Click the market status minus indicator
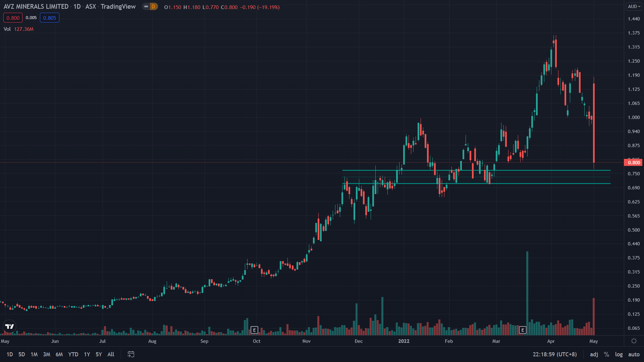This screenshot has height=362, width=644. pyautogui.click(x=146, y=6)
